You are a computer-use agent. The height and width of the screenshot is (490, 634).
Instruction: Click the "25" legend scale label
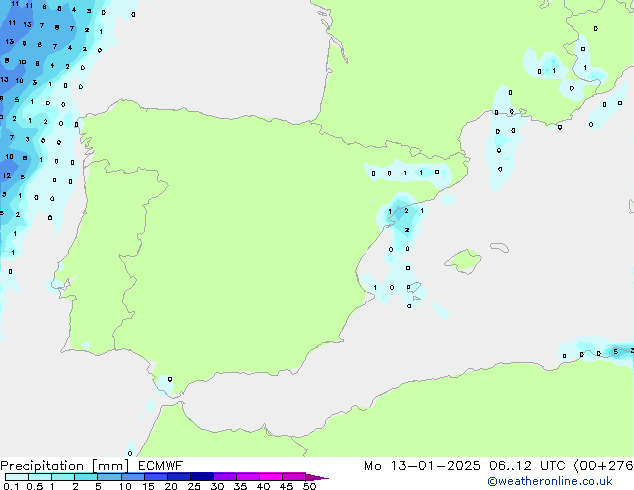194,486
